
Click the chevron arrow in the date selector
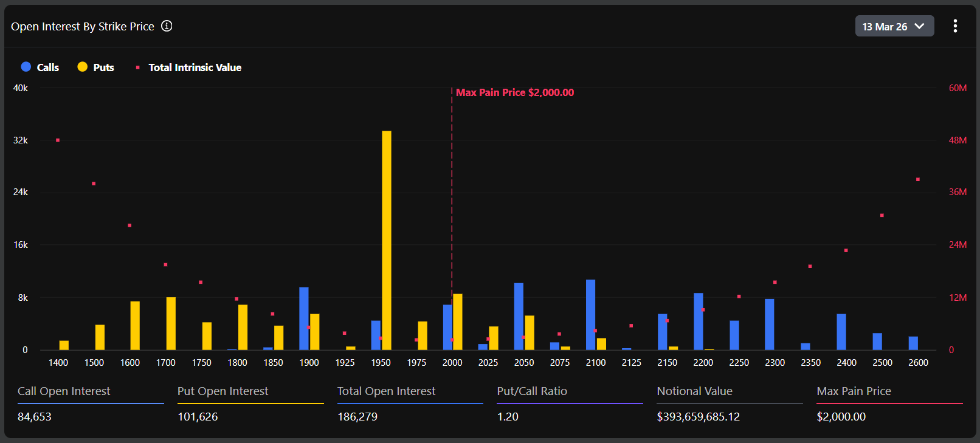click(x=919, y=26)
